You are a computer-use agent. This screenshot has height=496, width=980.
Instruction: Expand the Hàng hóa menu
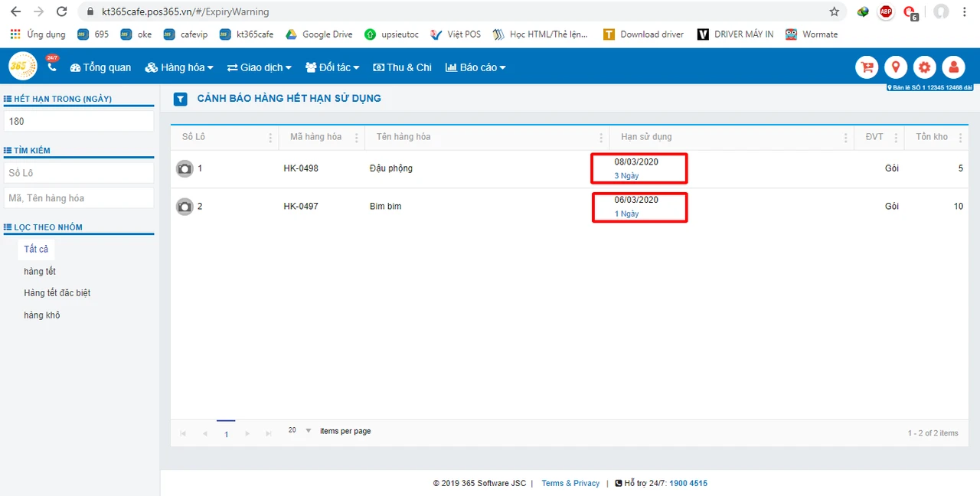179,67
